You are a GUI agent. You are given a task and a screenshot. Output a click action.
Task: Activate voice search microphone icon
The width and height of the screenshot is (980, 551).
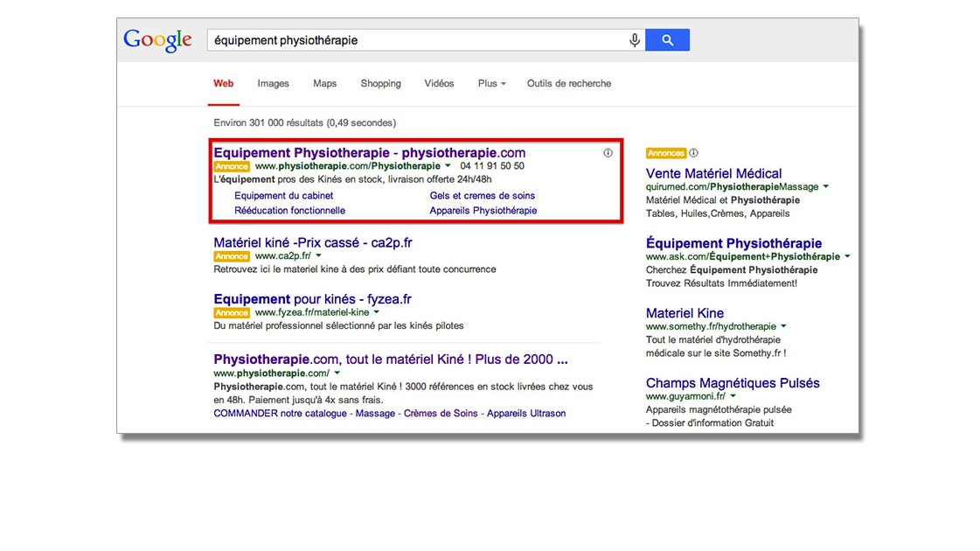click(635, 40)
